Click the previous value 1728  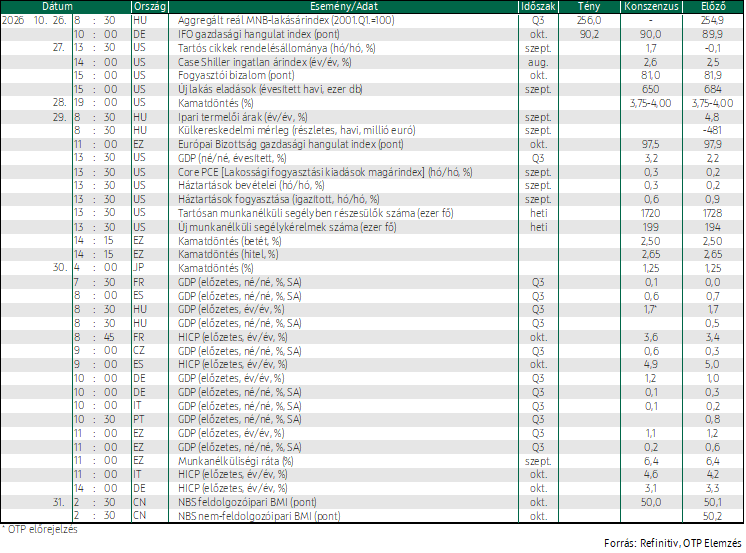tap(712, 213)
